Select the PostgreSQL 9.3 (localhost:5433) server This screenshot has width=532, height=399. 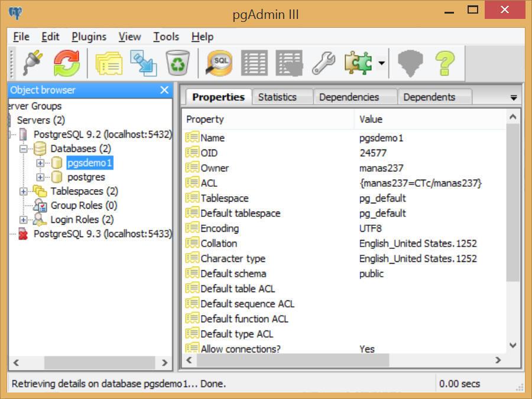103,234
